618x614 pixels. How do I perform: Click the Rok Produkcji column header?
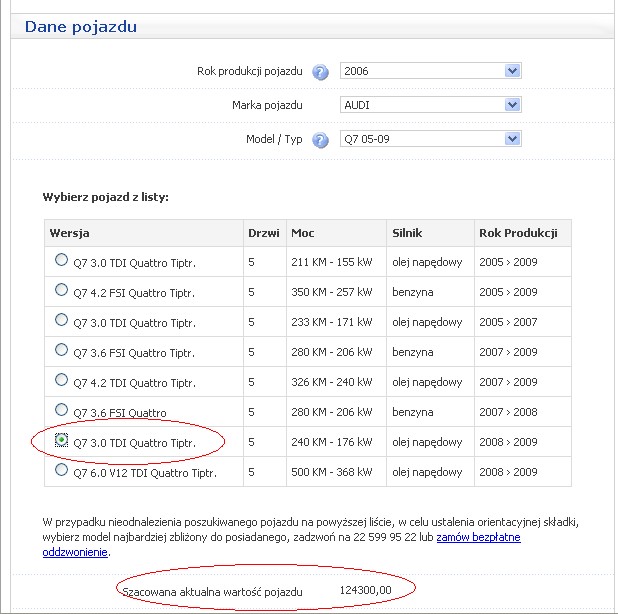(x=523, y=233)
